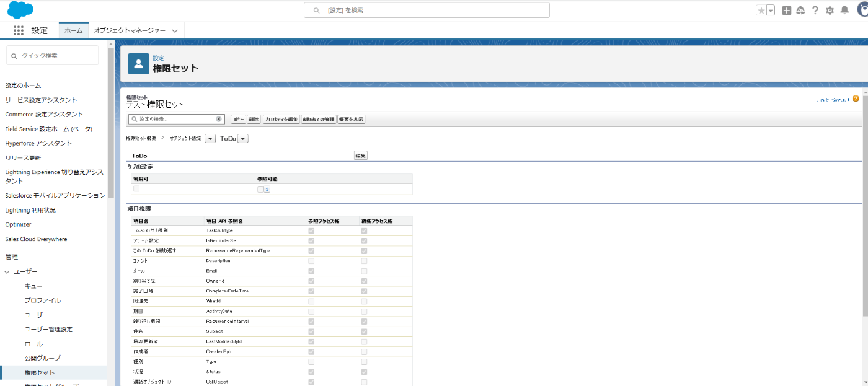This screenshot has width=868, height=386.
Task: Toggle the 参照可能 tab setting checkbox
Action: pyautogui.click(x=260, y=190)
